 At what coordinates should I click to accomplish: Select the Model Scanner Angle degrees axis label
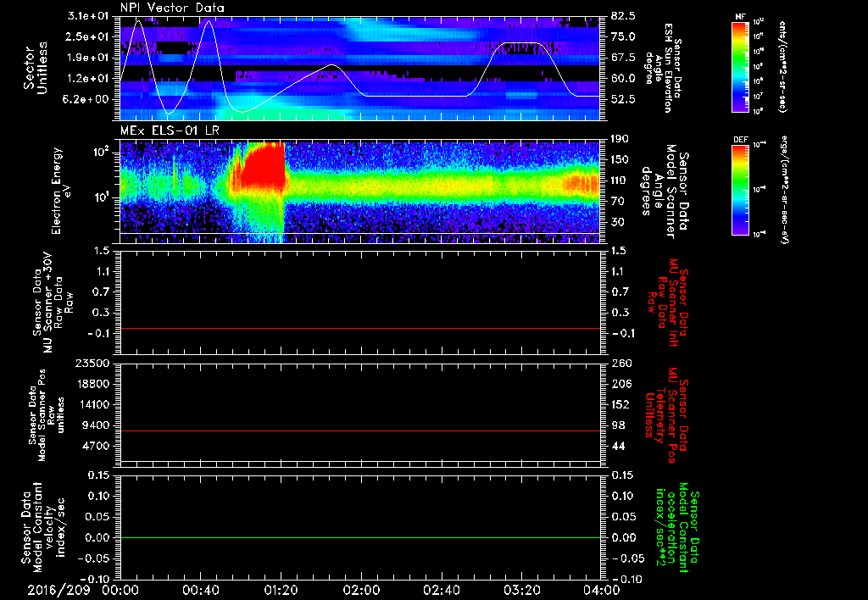coord(664,191)
